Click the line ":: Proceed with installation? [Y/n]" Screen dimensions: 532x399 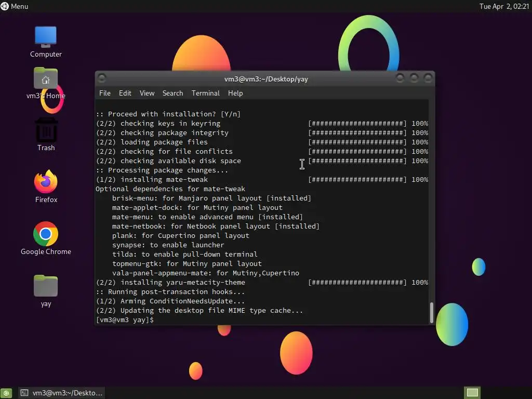point(168,114)
